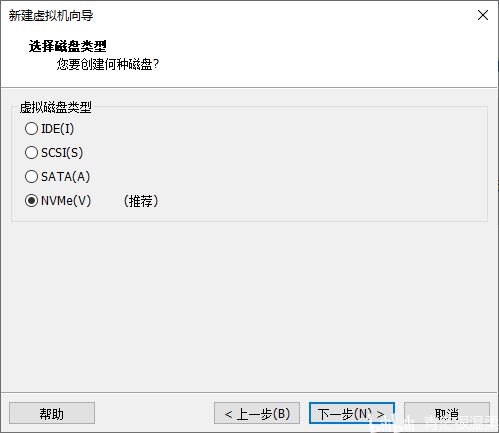Continue with the 下一步(N) button
This screenshot has height=433, width=499.
coord(352,413)
